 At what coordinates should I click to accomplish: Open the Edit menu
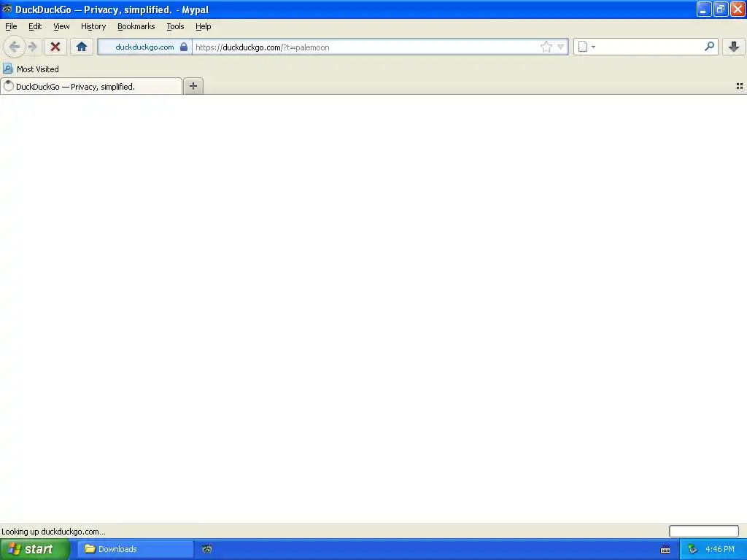[x=35, y=27]
